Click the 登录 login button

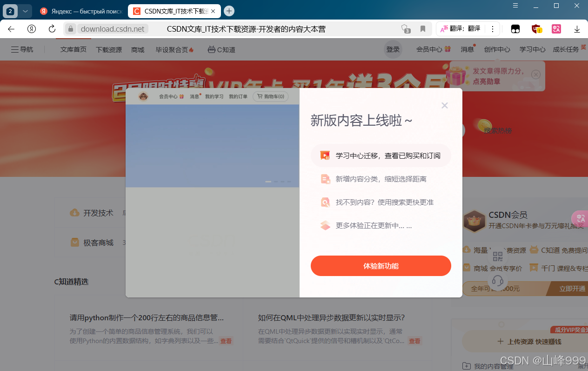click(393, 49)
